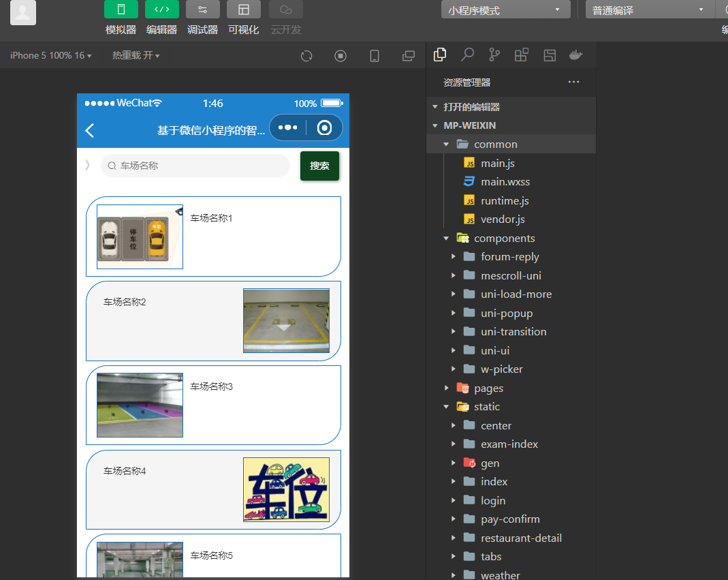Open the hot reload (热重载) dropdown

136,55
